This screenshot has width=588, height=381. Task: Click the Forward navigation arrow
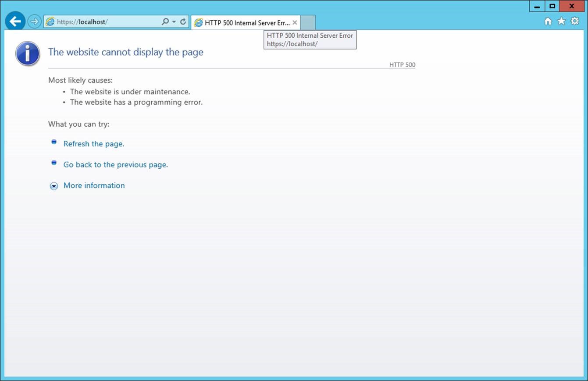pyautogui.click(x=34, y=21)
